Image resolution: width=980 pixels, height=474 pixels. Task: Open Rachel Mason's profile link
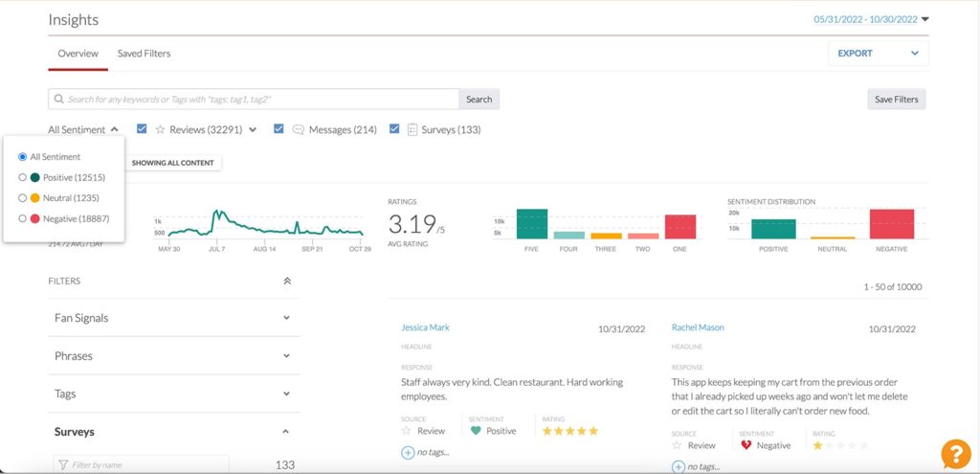point(698,327)
